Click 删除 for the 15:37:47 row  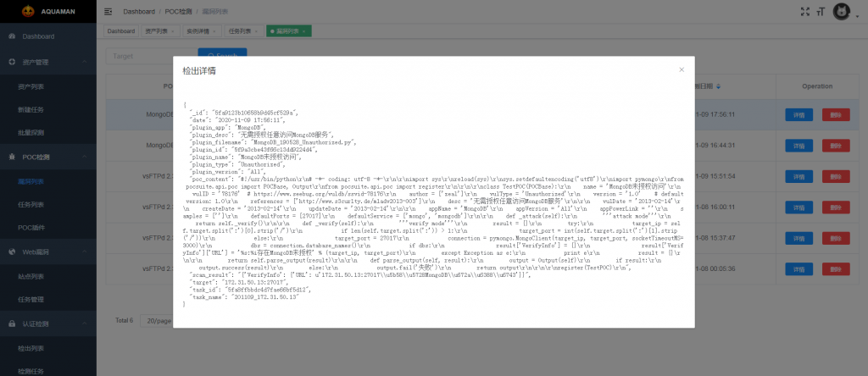pos(836,238)
